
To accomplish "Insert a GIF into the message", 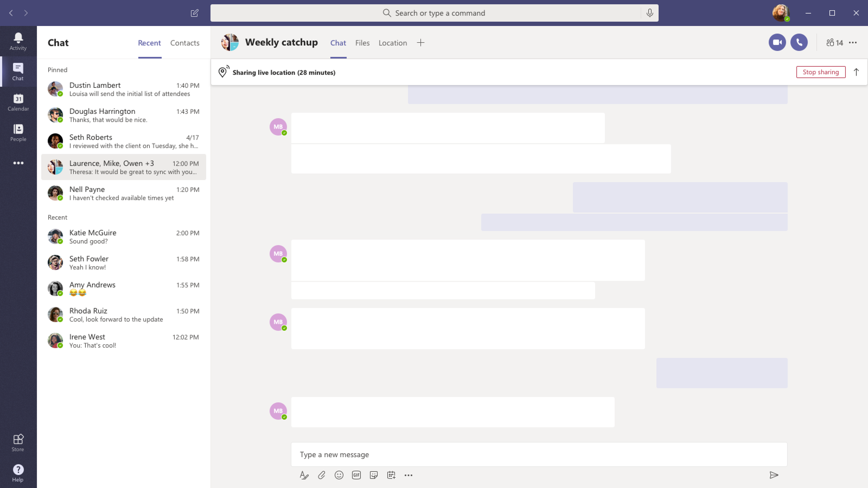I will [x=356, y=475].
